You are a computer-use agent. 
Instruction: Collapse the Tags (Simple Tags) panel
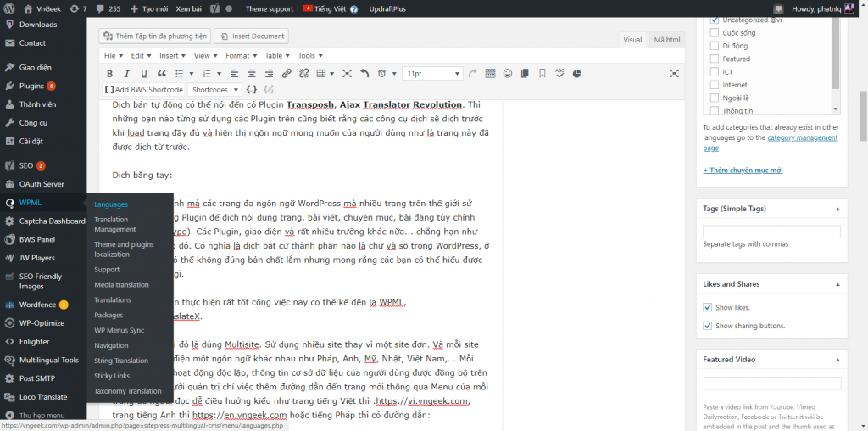837,209
